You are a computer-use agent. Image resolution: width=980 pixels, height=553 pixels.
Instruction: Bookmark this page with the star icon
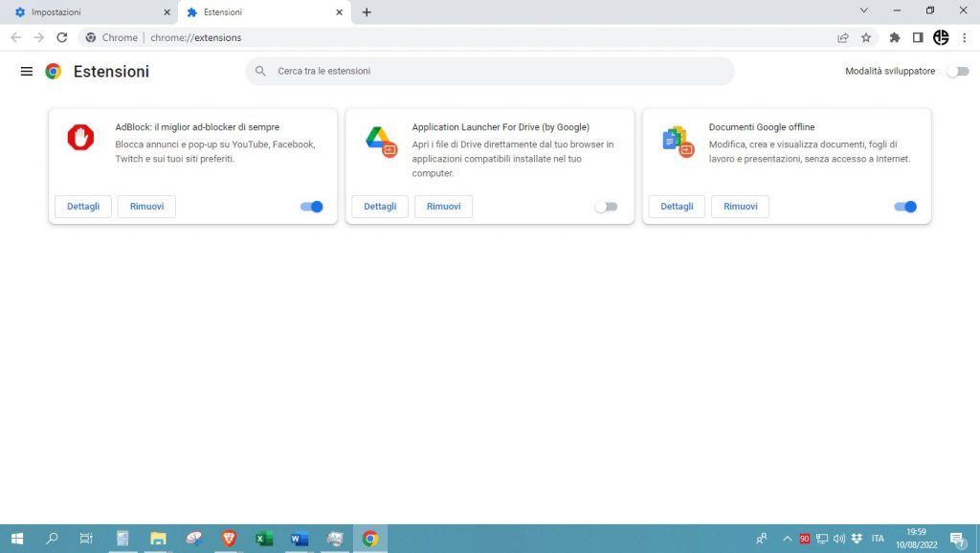[866, 37]
